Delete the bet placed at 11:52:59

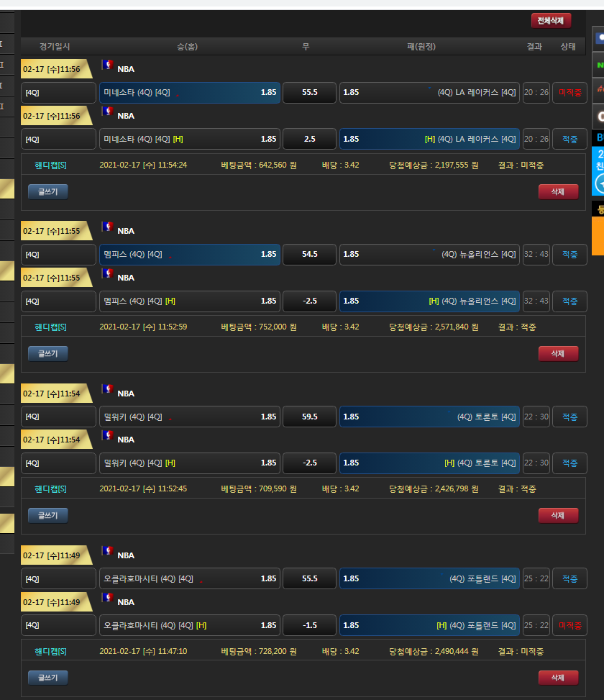pos(558,353)
